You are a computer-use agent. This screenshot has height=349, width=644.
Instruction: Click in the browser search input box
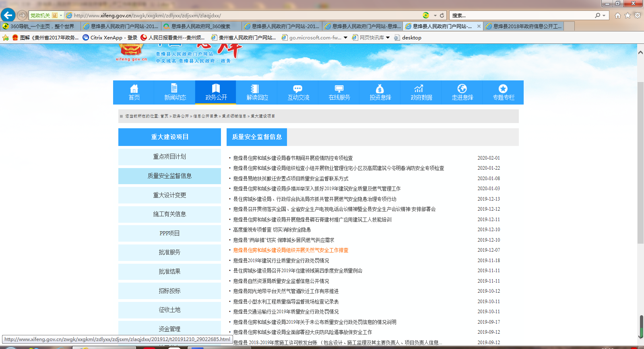pyautogui.click(x=521, y=15)
